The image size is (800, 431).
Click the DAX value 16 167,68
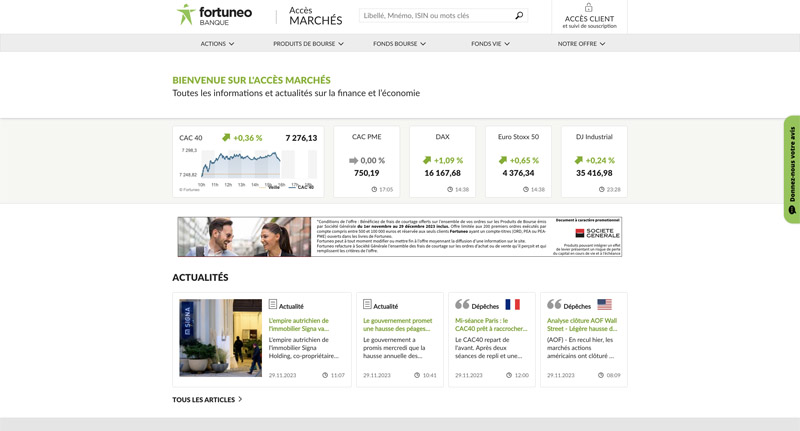(442, 173)
